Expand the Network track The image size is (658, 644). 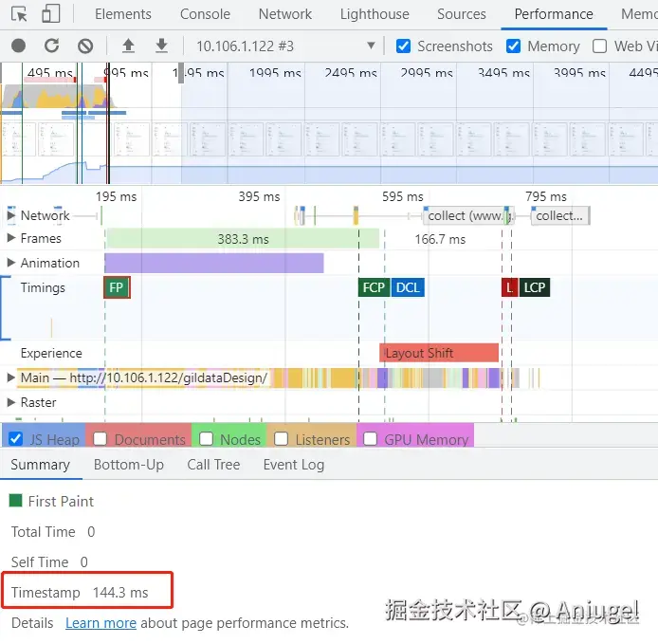point(11,215)
